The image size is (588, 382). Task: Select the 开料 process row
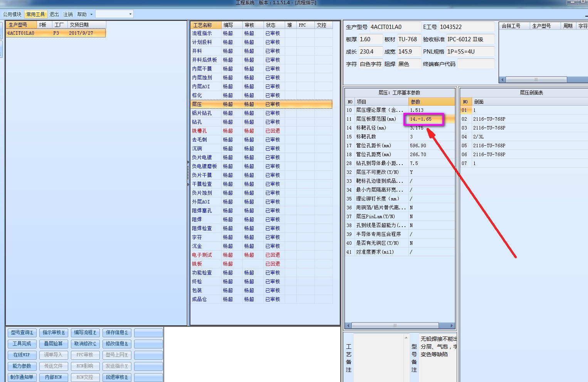pyautogui.click(x=261, y=51)
